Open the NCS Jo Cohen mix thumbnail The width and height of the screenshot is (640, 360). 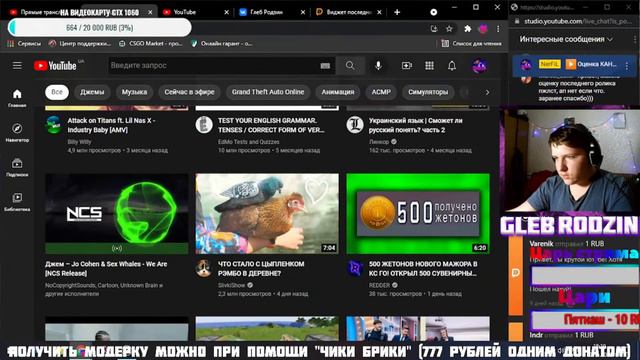point(117,213)
